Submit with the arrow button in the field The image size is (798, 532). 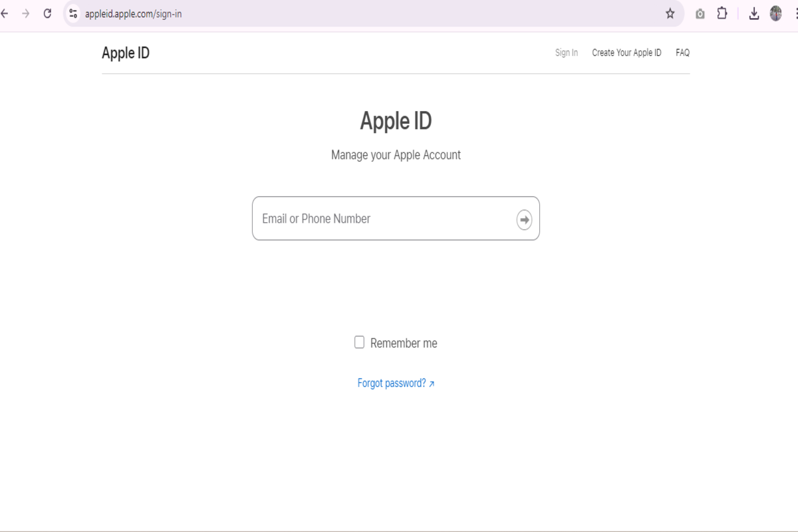(x=524, y=219)
